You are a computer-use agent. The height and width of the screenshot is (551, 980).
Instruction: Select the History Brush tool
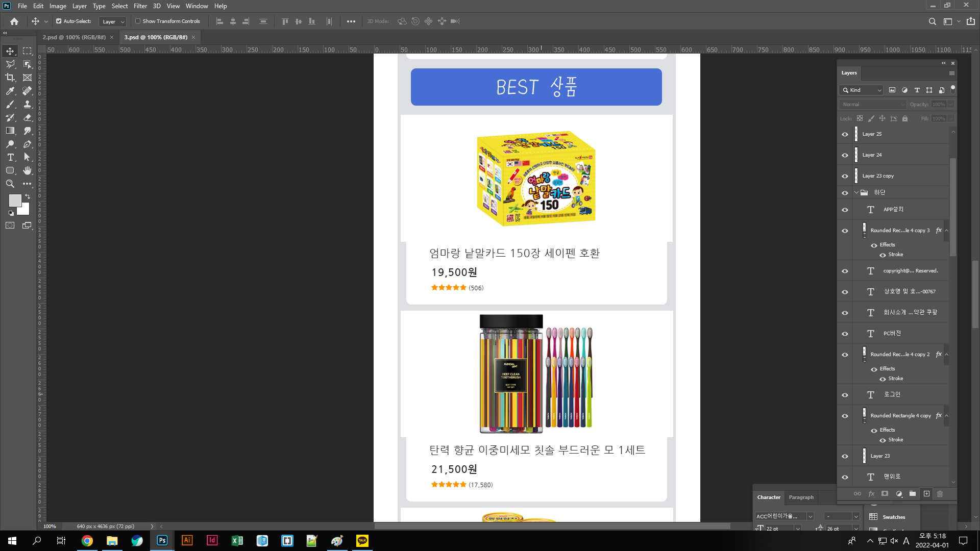coord(10,117)
